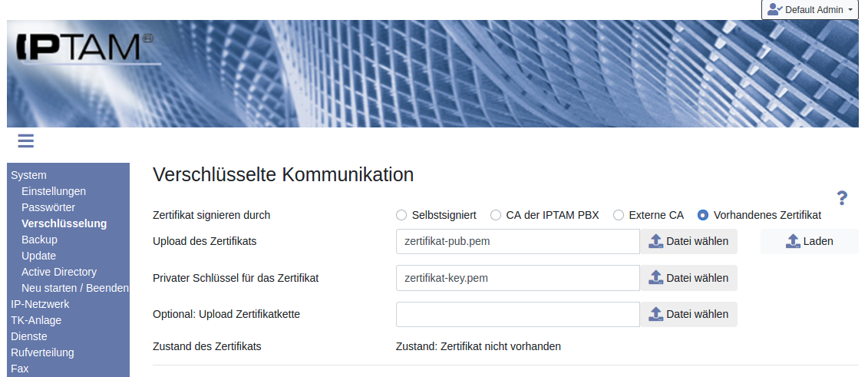Expand the TK-Anlage menu section
This screenshot has height=377, width=868.
click(36, 320)
